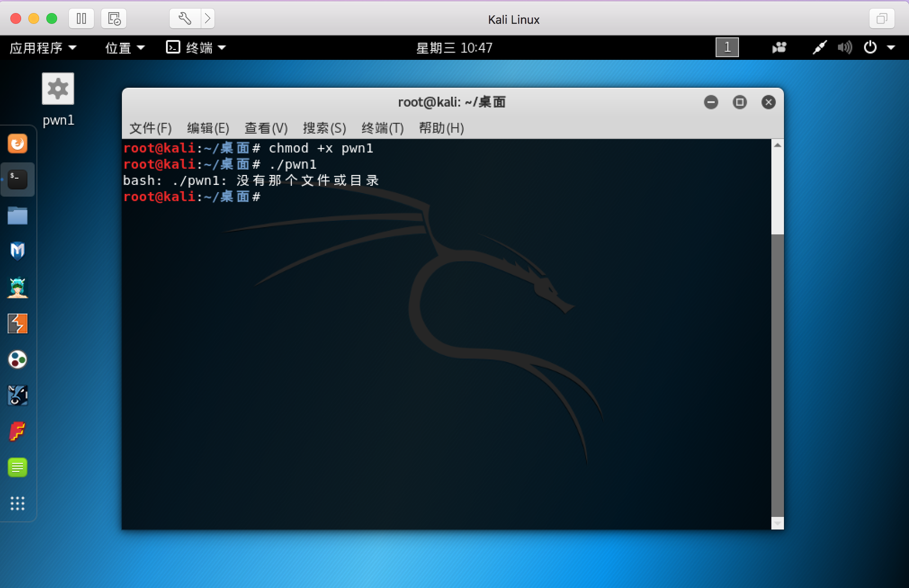Screen dimensions: 909x588
Task: Launch the BeEF icon in the dock
Action: pyautogui.click(x=18, y=395)
